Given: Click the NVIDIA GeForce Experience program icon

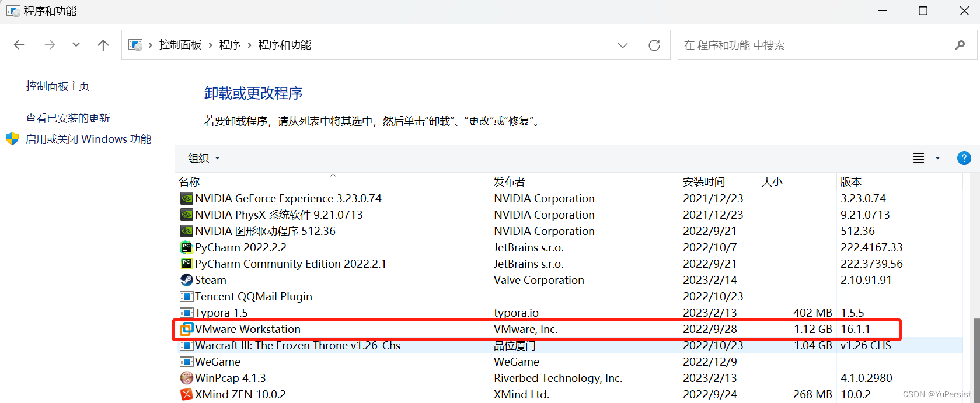Looking at the screenshot, I should [186, 198].
